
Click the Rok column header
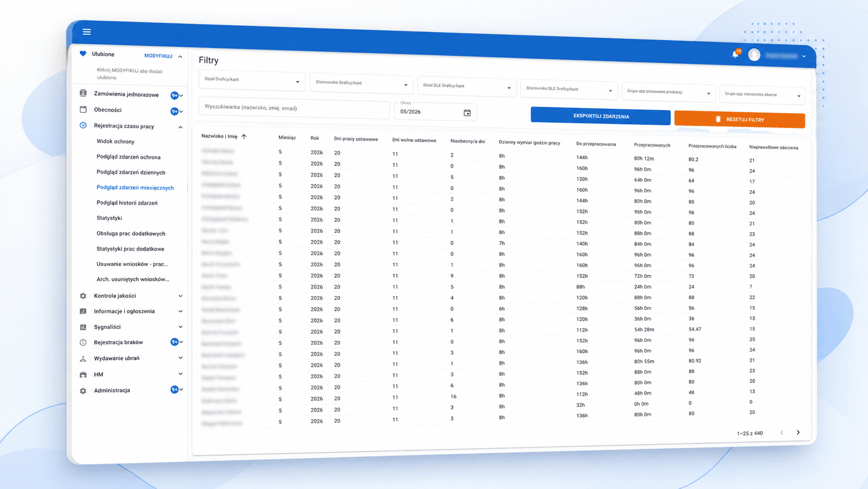315,138
